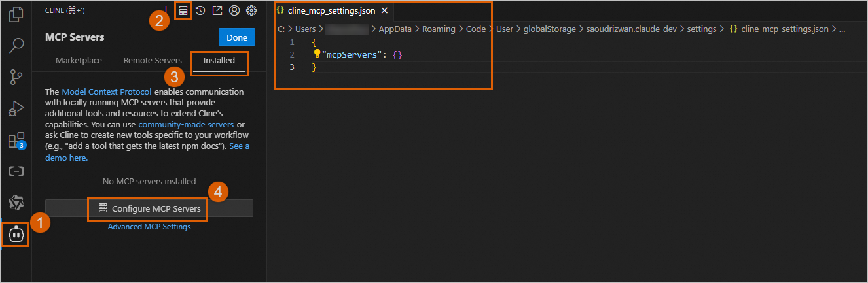The image size is (868, 283).
Task: Click the blue Done button
Action: pyautogui.click(x=237, y=37)
